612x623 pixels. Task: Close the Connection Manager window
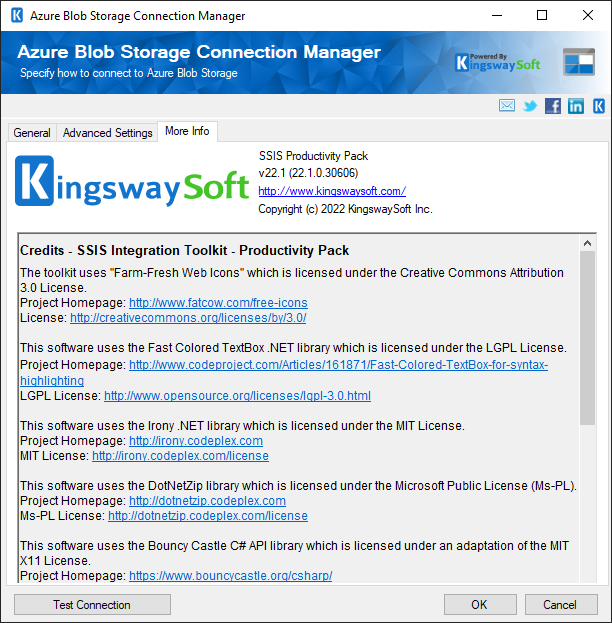tap(587, 15)
